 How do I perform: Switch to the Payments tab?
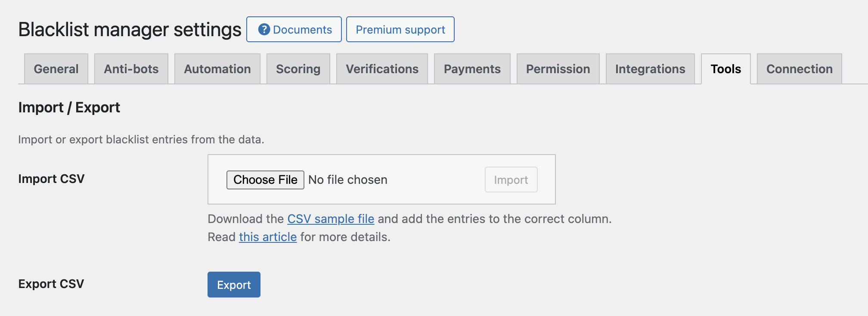(x=472, y=69)
